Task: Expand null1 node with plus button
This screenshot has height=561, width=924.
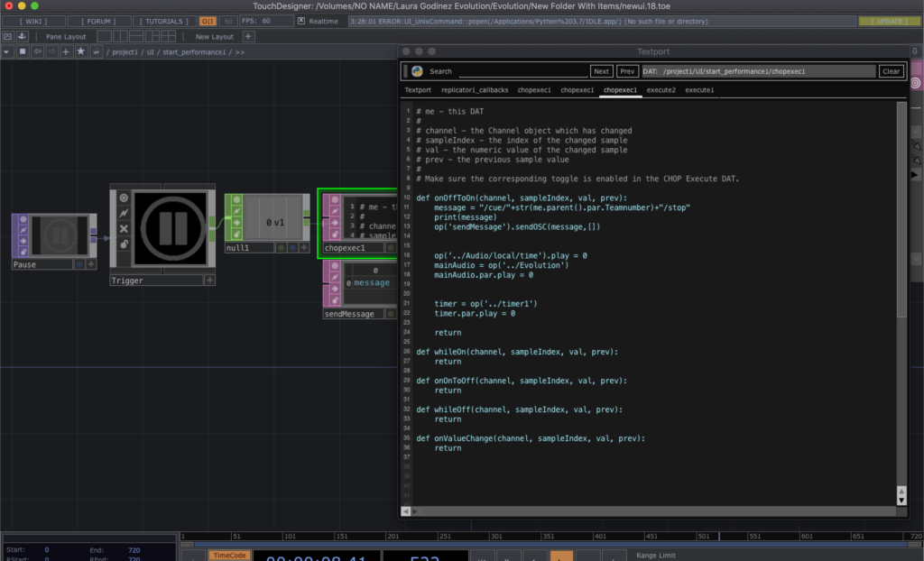Action: tap(304, 248)
